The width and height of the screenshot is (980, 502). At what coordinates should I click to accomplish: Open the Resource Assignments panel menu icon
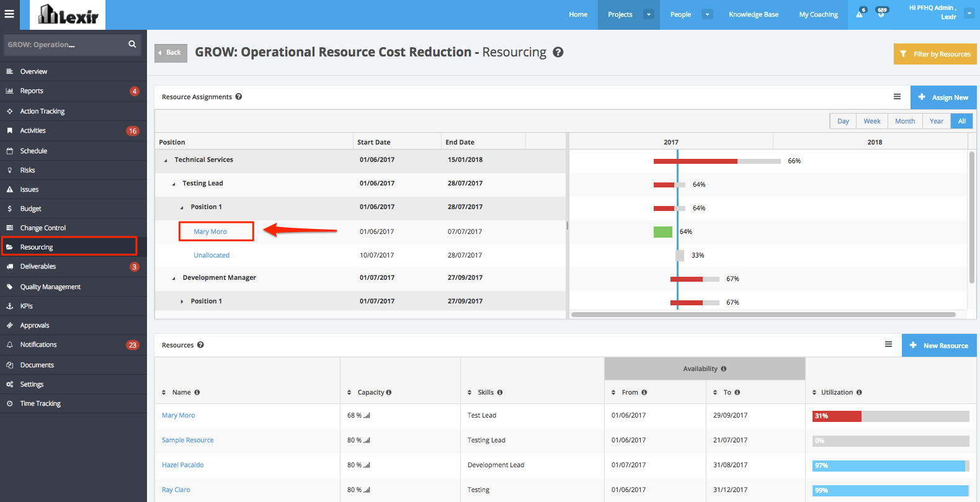pos(897,97)
